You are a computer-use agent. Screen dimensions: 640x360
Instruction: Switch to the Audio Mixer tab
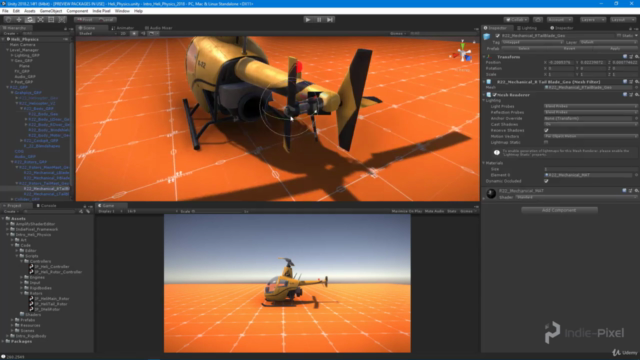[x=159, y=28]
